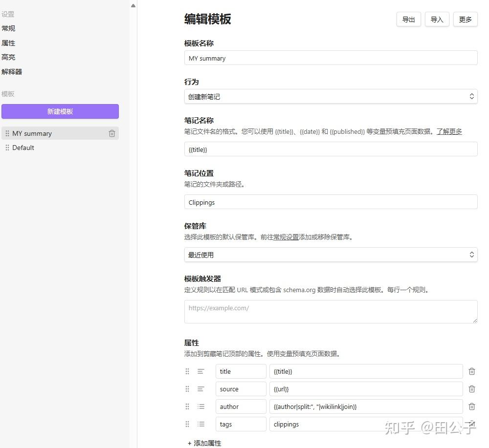Click the drag handle beside title property
The height and width of the screenshot is (448, 489).
tap(187, 371)
